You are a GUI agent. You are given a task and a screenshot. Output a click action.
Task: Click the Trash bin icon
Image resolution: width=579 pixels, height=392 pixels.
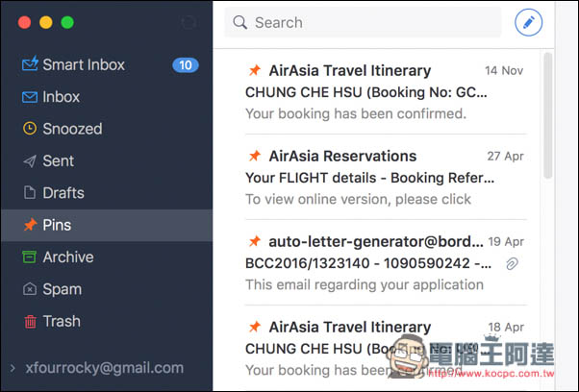click(x=30, y=321)
